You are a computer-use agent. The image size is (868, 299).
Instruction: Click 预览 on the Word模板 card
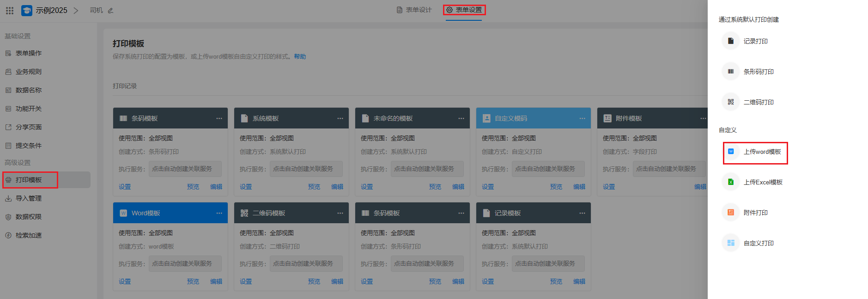193,281
